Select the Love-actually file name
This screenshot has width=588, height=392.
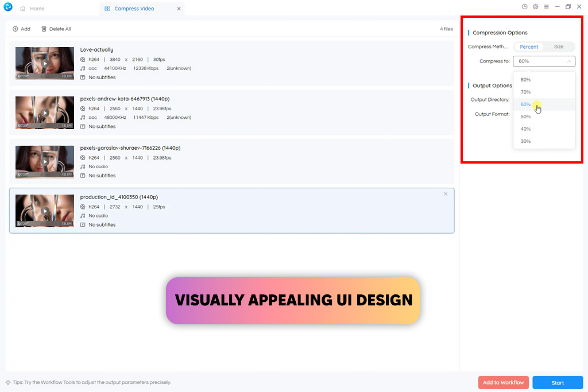(x=96, y=49)
